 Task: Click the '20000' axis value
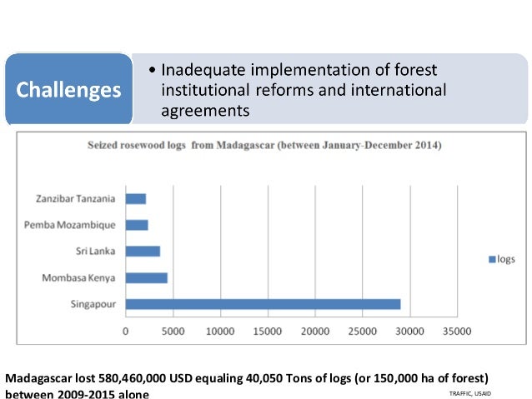coord(315,332)
